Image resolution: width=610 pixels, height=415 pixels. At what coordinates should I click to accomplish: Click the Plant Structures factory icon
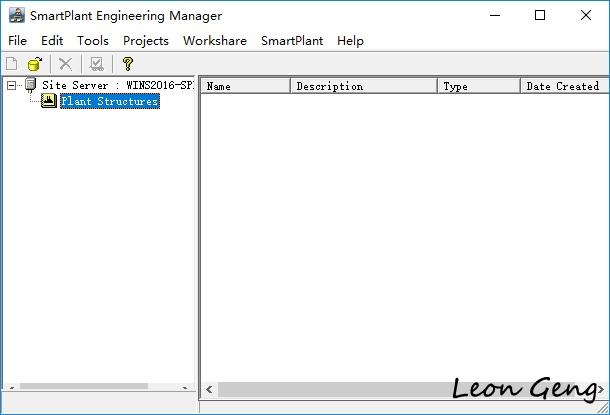pos(49,101)
